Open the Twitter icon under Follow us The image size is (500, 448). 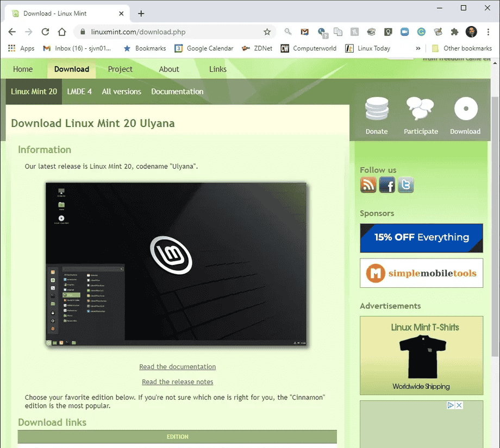click(x=405, y=185)
